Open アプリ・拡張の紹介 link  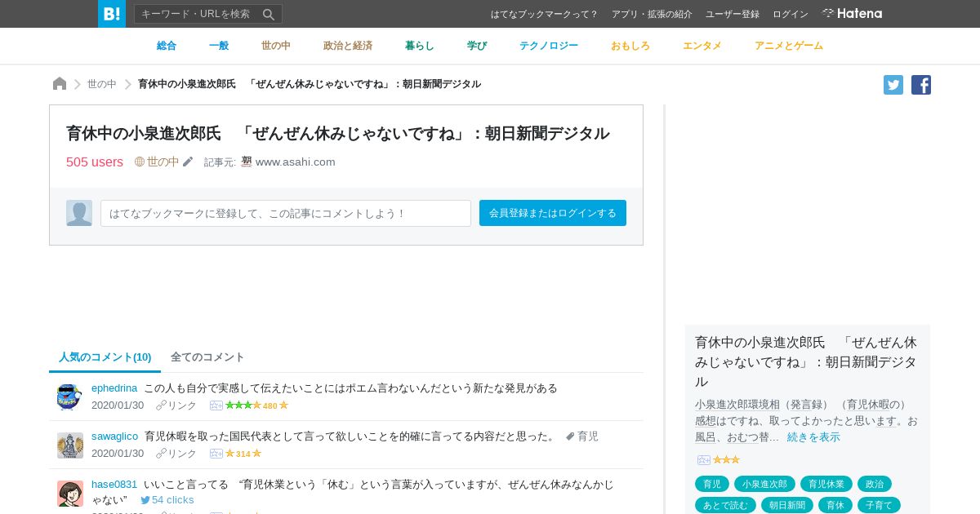pyautogui.click(x=652, y=14)
